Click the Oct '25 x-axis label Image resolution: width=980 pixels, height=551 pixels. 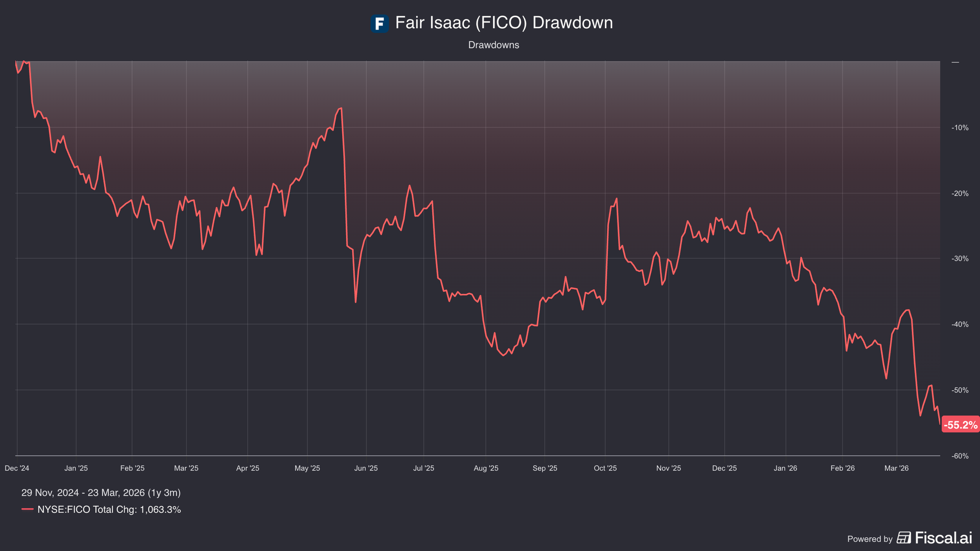605,468
